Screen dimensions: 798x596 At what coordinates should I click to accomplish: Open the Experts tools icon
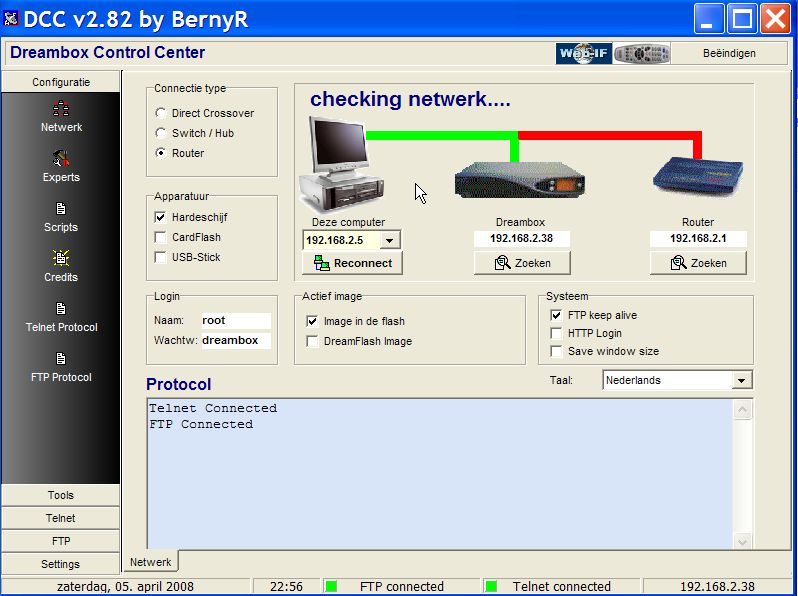click(61, 159)
